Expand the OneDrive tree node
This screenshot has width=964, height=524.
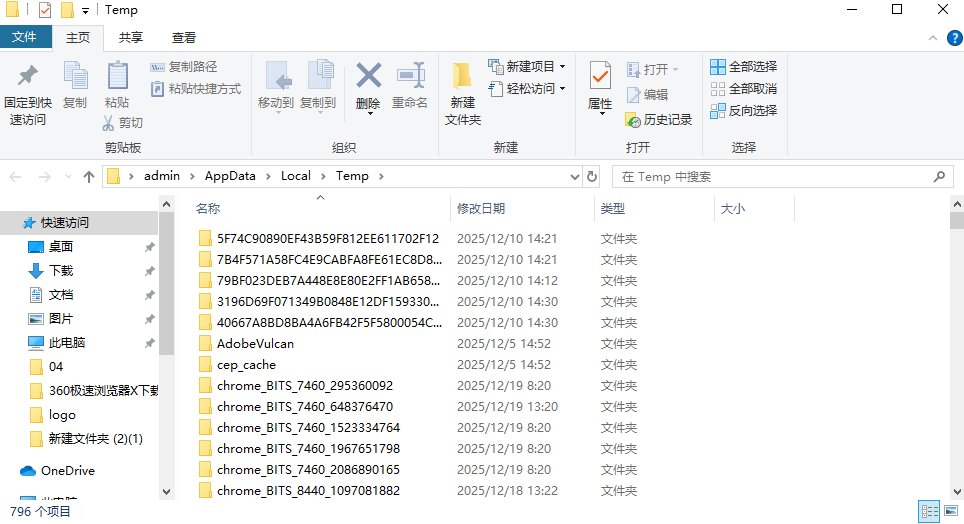pos(10,471)
